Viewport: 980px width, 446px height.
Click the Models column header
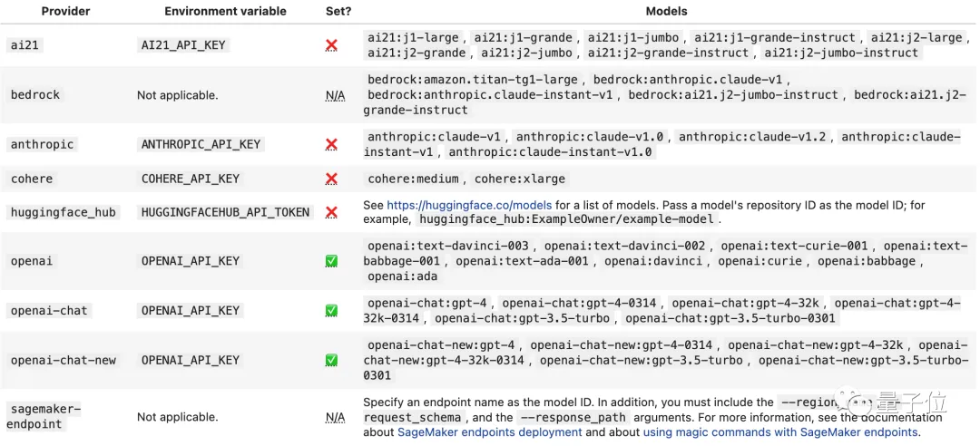666,12
